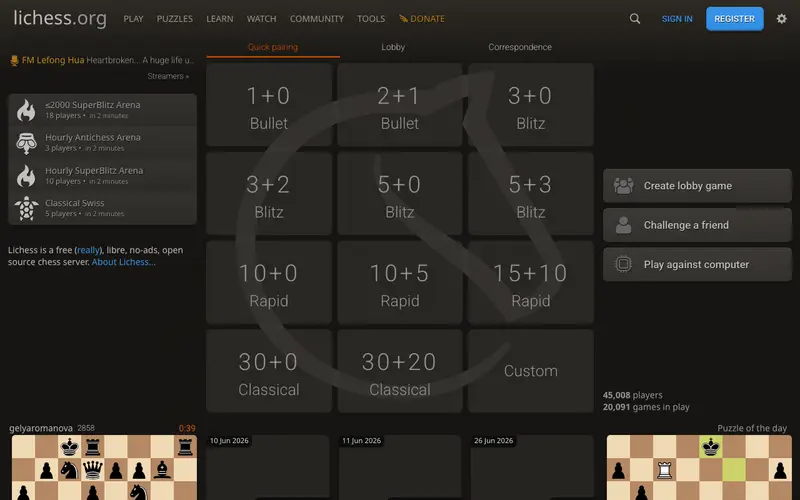
Task: Start a 3+2 Blitz game
Action: [269, 193]
